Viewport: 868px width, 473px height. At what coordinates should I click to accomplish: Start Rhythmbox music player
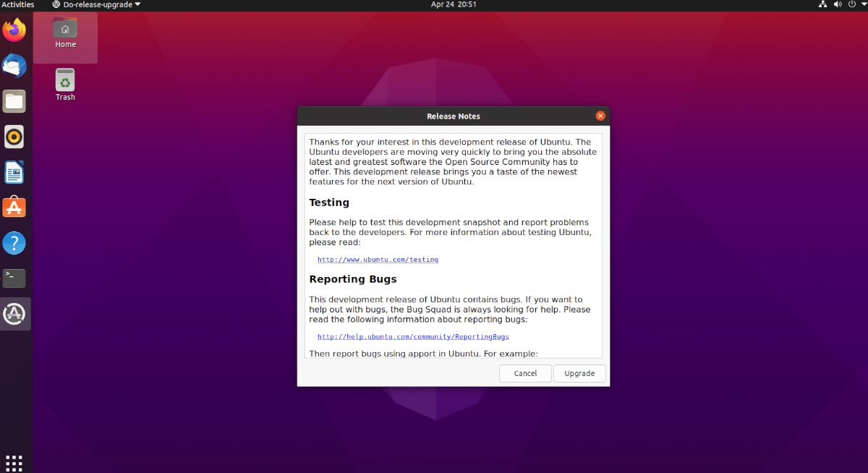[14, 137]
